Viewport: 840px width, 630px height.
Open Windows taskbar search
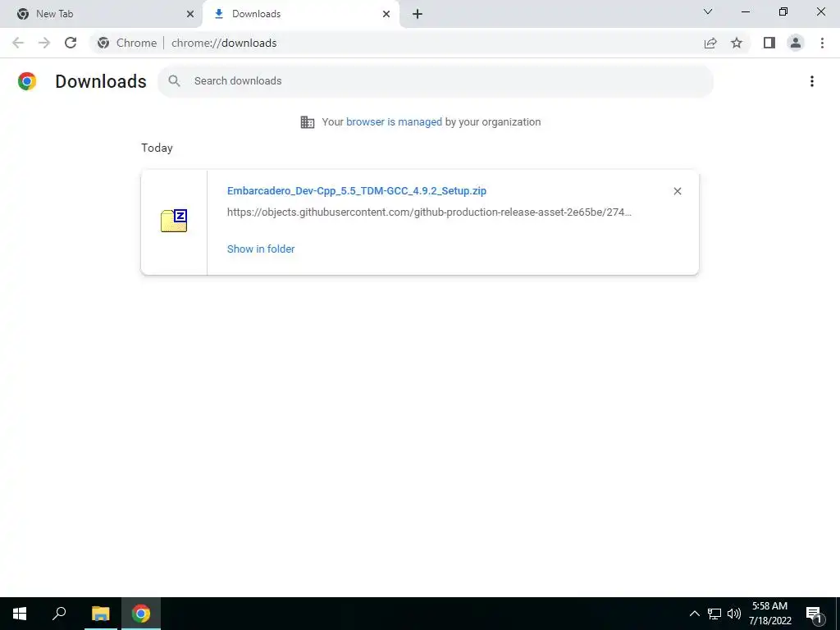[59, 614]
